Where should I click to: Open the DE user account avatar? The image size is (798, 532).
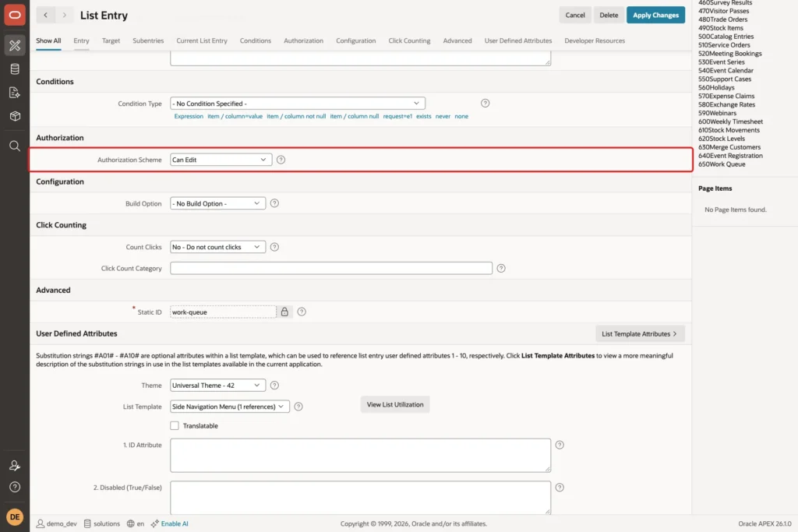[15, 516]
